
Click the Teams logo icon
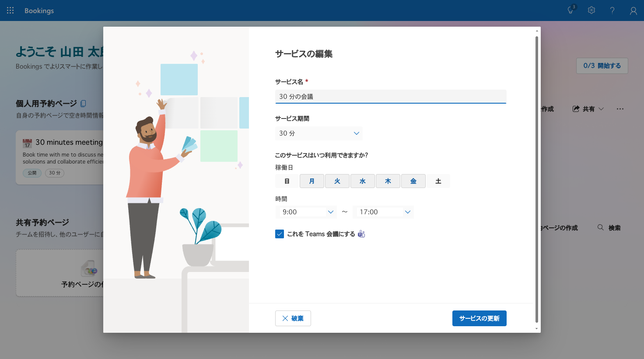pyautogui.click(x=361, y=234)
